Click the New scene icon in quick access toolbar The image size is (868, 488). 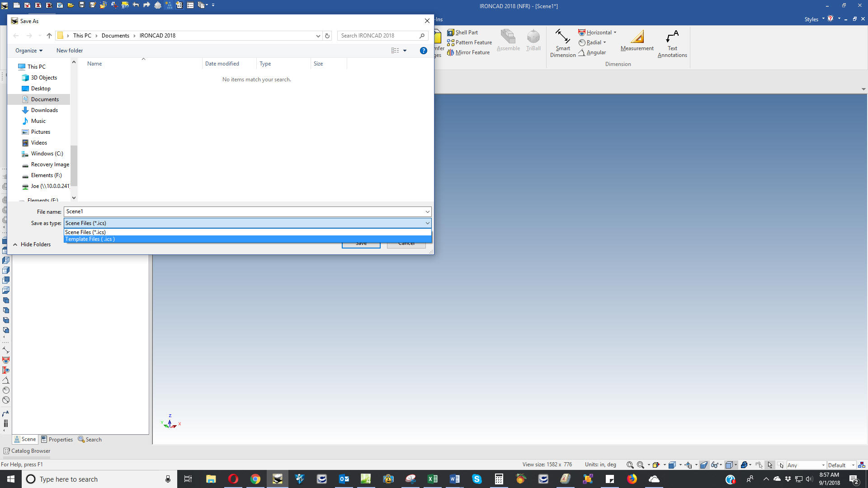(x=16, y=5)
